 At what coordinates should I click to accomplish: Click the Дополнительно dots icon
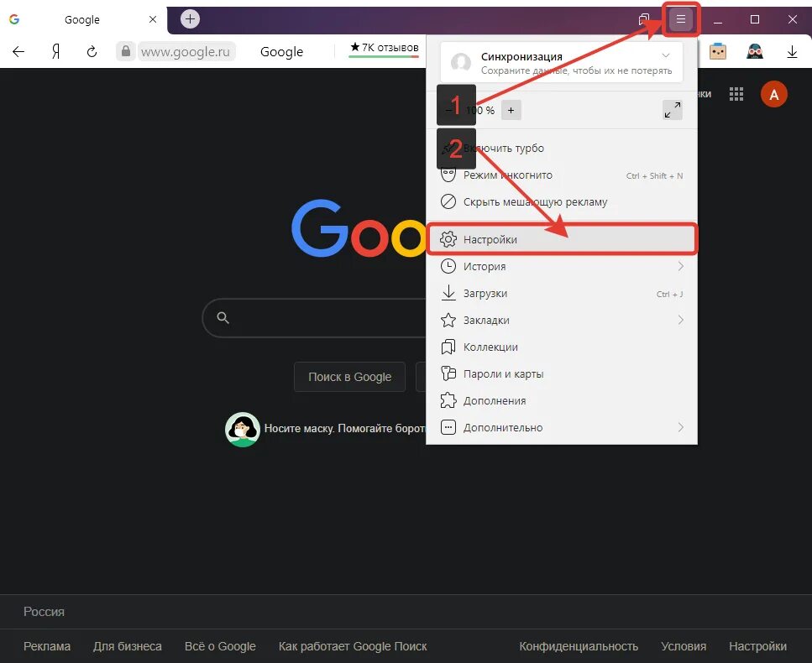(448, 427)
